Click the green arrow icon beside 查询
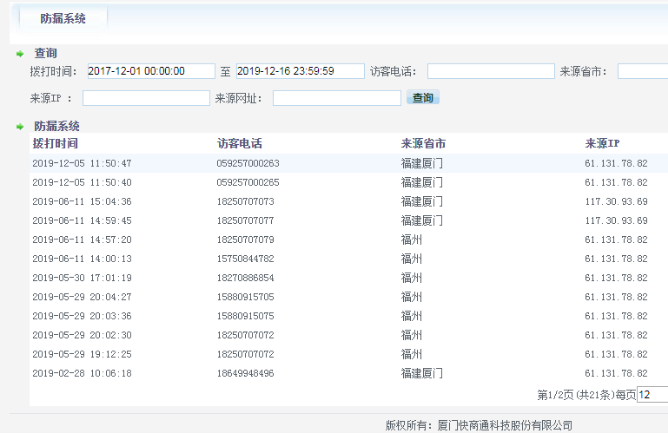The image size is (668, 434). [20, 53]
